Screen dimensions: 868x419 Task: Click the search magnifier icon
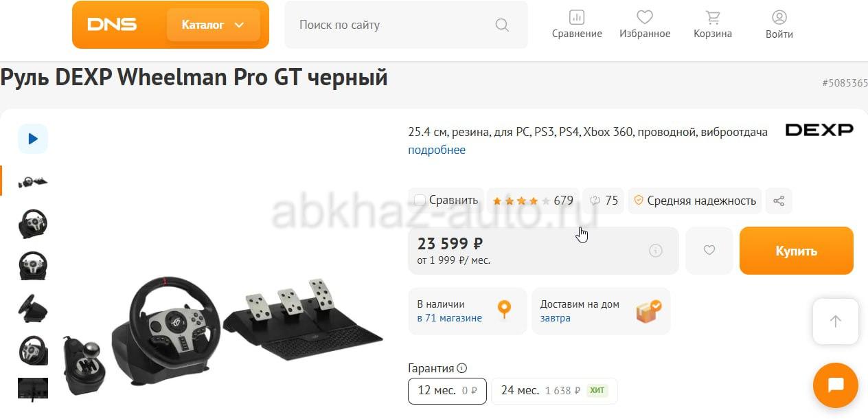(x=502, y=25)
